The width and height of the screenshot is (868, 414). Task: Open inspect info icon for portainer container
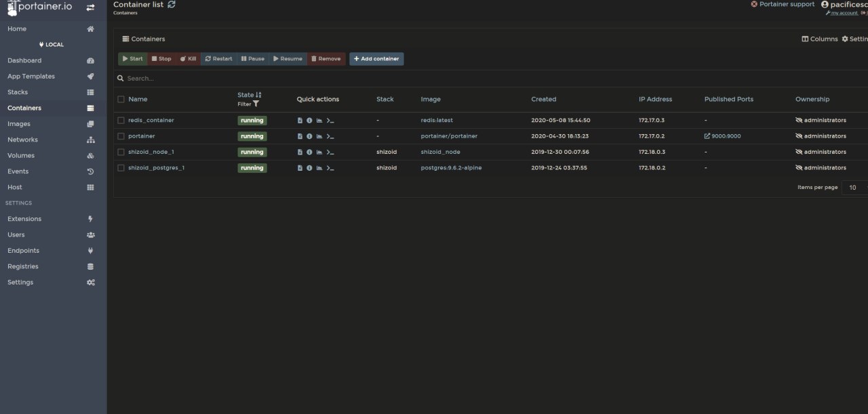pyautogui.click(x=309, y=136)
